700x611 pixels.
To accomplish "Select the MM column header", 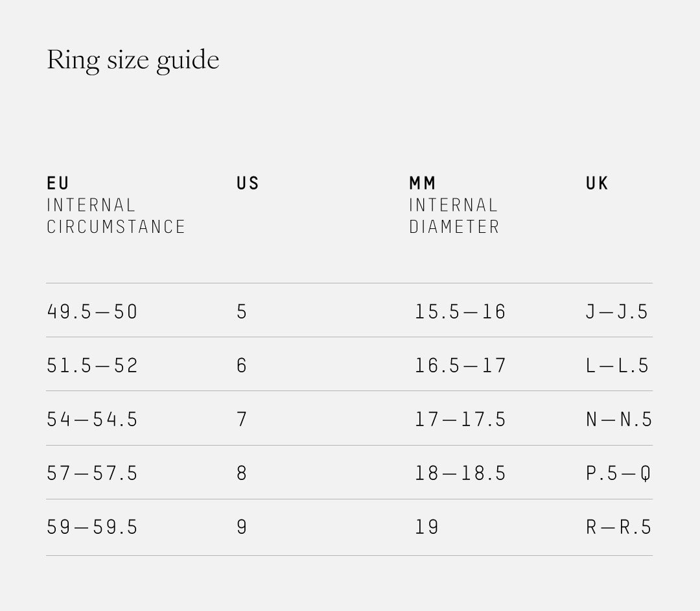I will 423,184.
